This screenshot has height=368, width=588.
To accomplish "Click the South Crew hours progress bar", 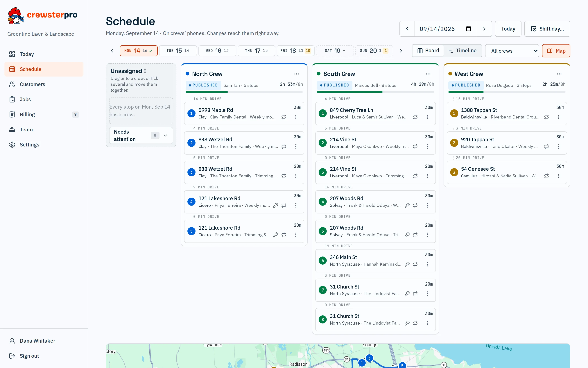I will pos(375,92).
